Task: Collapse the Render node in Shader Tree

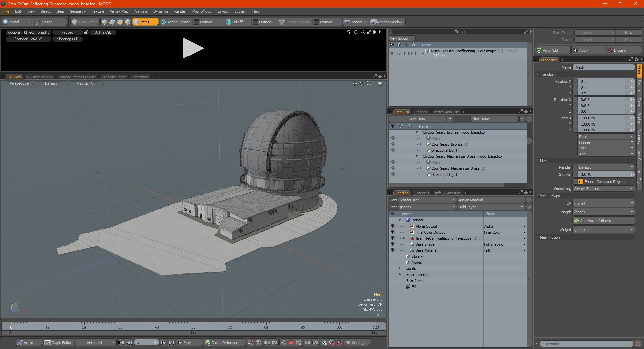Action: [x=400, y=220]
